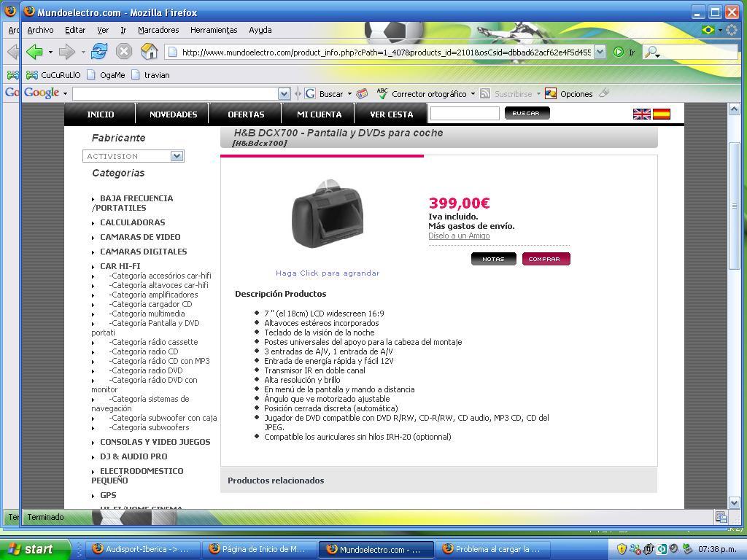Open the Editar menu
This screenshot has width=747, height=560.
[x=75, y=29]
